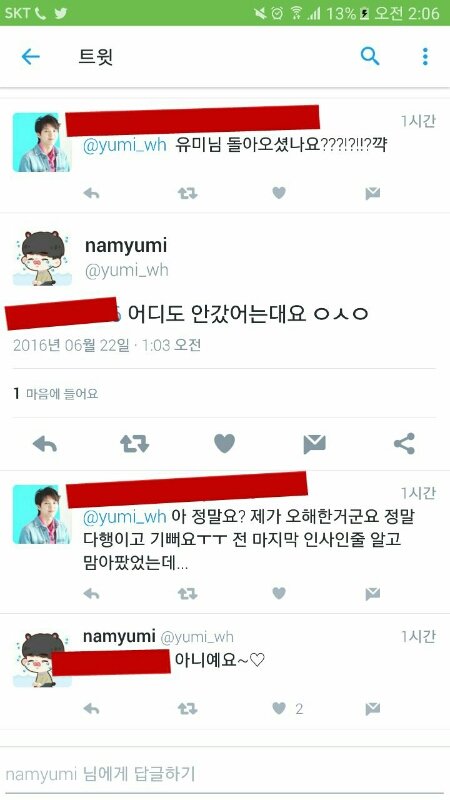Screen dimensions: 450x800
Task: Reply to the top 돌아오셨나요 tweet
Action: coord(91,193)
